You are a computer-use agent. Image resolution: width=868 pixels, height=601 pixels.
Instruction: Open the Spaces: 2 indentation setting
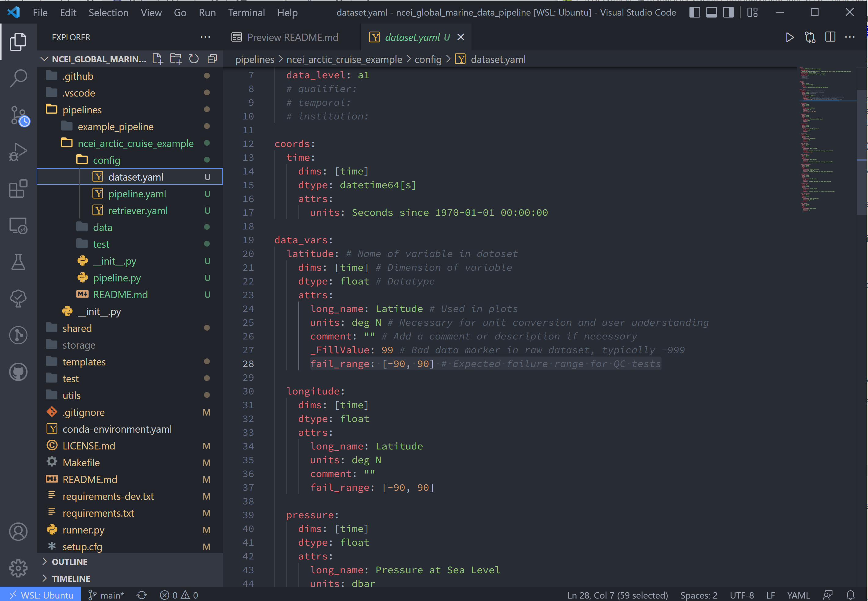point(698,595)
